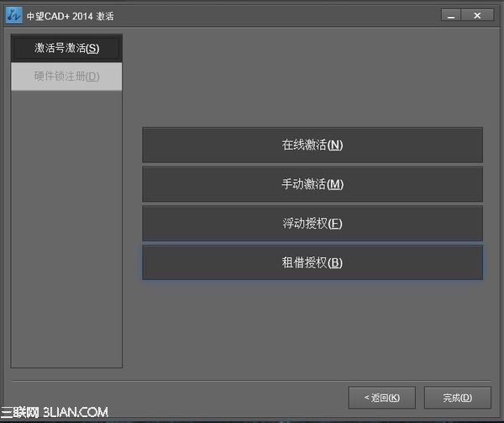Activate by serial number tab 激活号激活
This screenshot has width=504, height=423.
[x=66, y=48]
